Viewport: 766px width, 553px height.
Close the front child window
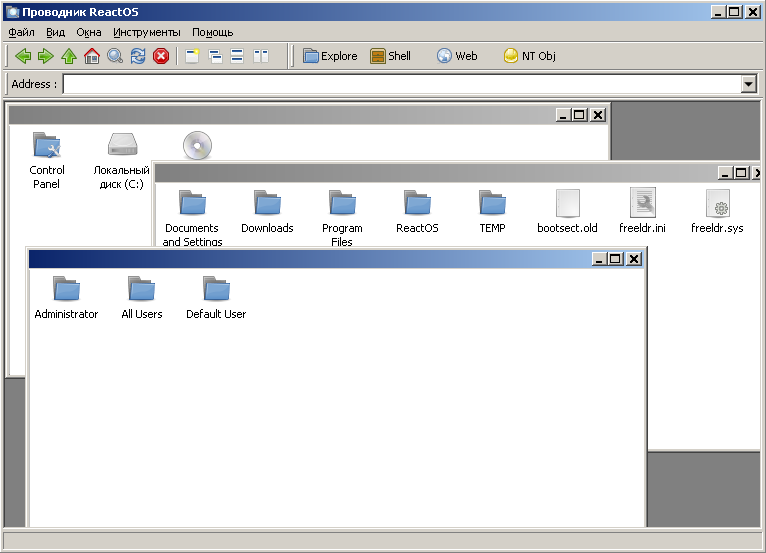click(634, 259)
